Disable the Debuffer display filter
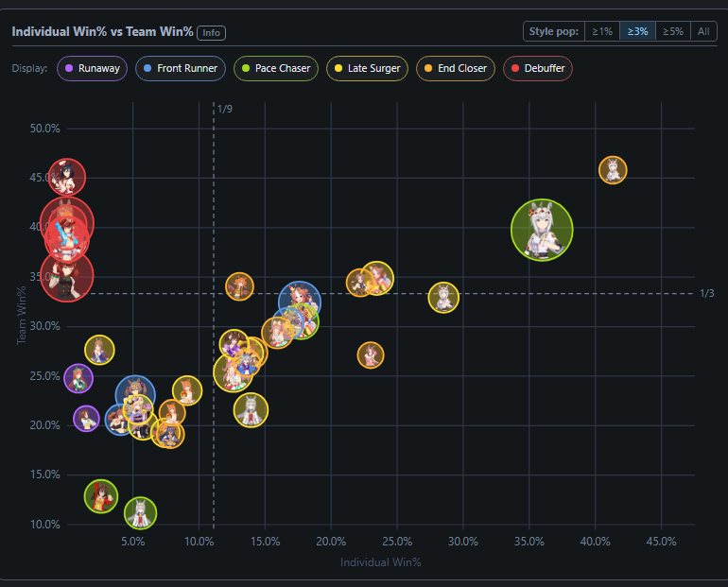This screenshot has width=728, height=587. pos(538,68)
